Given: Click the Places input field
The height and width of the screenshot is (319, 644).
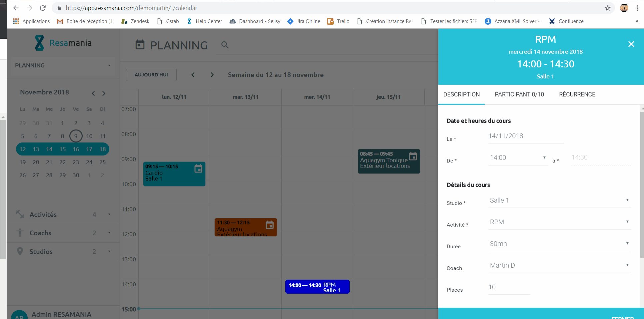Looking at the screenshot, I should (x=508, y=287).
